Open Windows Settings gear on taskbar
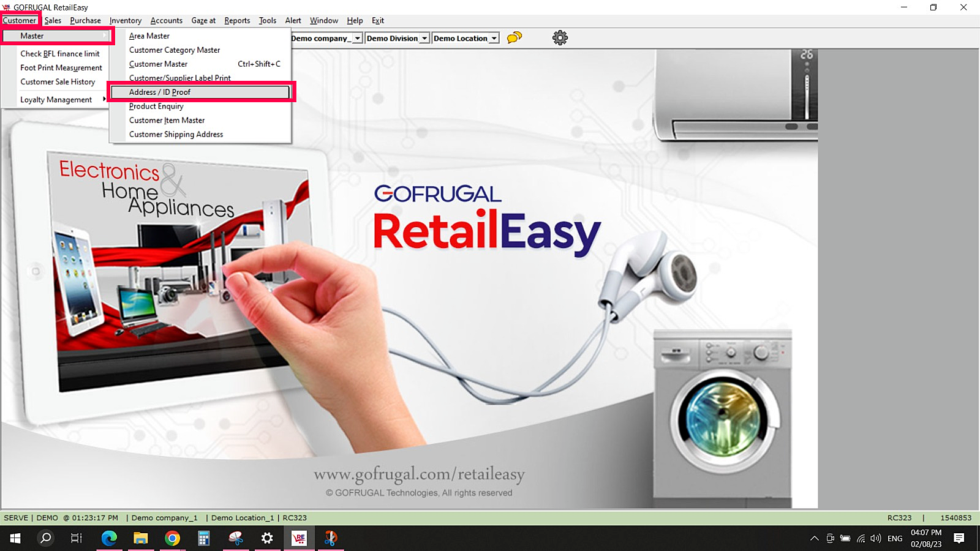Screen dimensions: 980x551 (x=267, y=538)
